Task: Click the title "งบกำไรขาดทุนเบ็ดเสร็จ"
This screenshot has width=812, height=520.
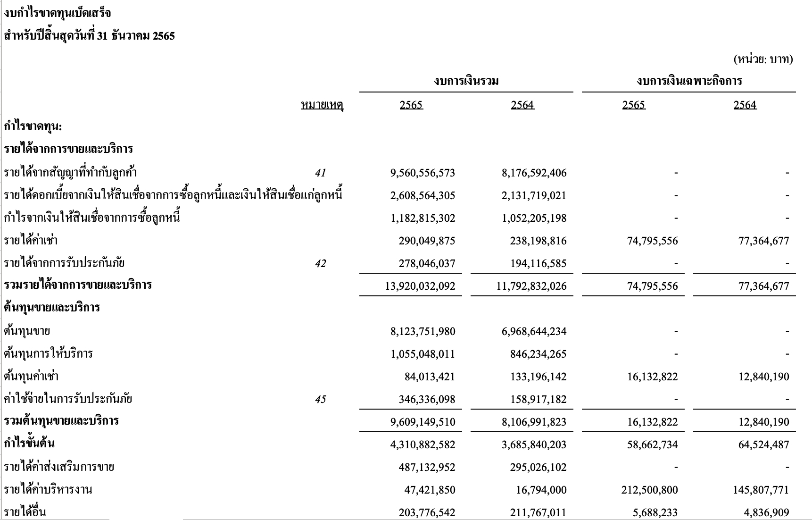Action: tap(58, 13)
